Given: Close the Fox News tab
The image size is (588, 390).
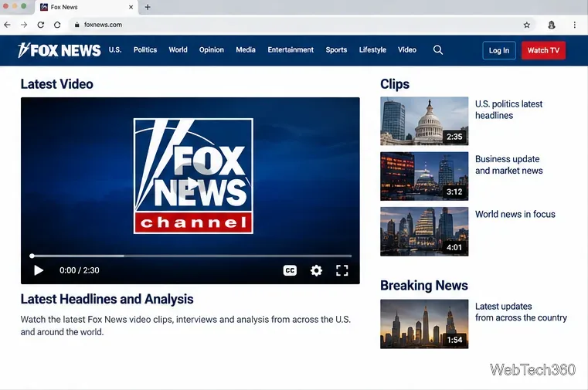Looking at the screenshot, I should pos(131,7).
